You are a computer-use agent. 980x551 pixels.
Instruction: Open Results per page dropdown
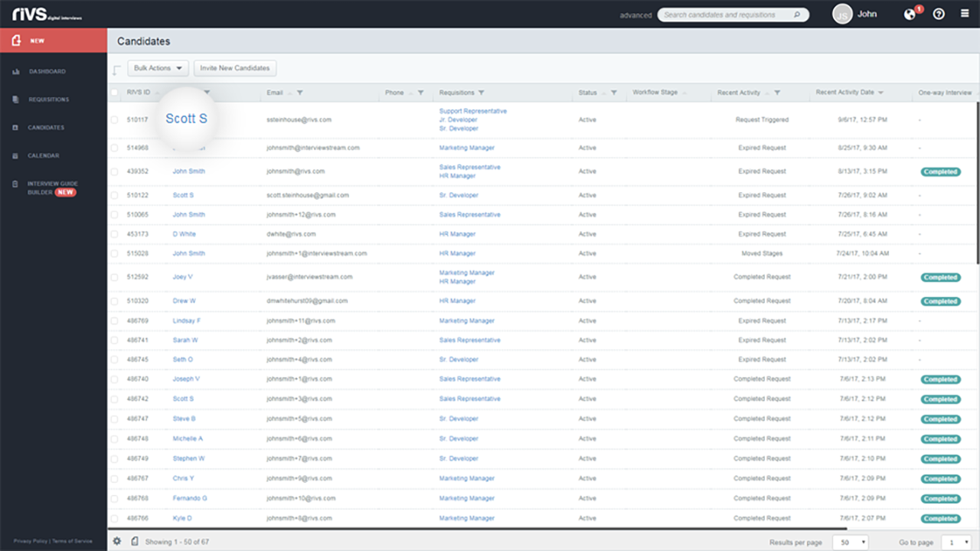(851, 542)
